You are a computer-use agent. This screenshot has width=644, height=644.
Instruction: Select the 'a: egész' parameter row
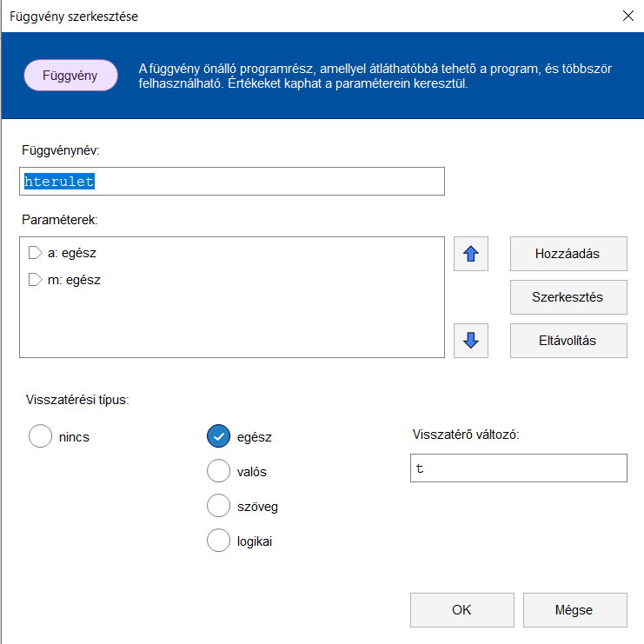click(73, 253)
